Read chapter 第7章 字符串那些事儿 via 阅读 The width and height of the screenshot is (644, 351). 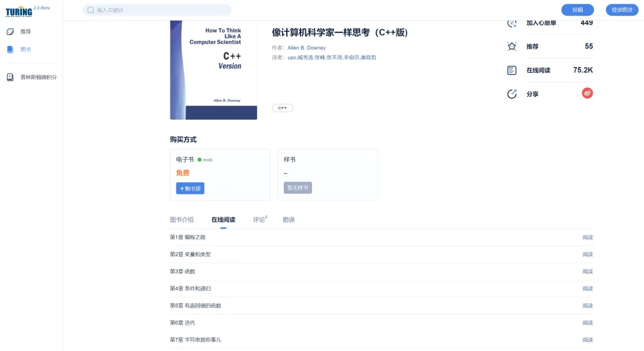click(x=588, y=340)
